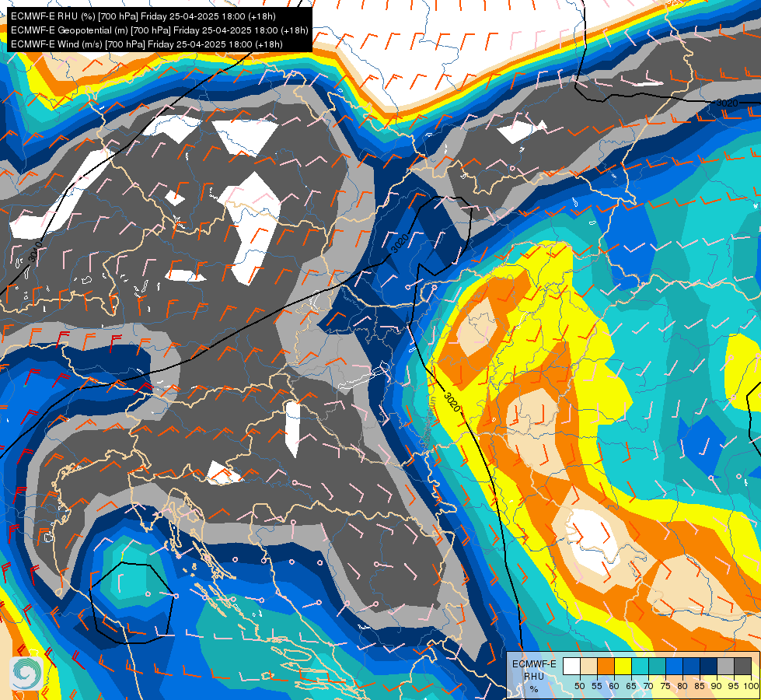Click the legend tick label '50'

(x=579, y=686)
